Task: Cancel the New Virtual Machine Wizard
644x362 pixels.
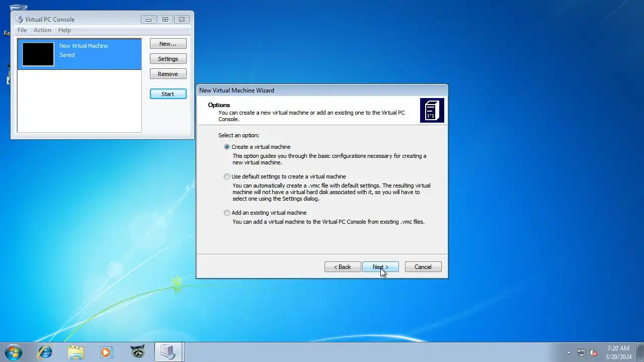Action: (423, 267)
